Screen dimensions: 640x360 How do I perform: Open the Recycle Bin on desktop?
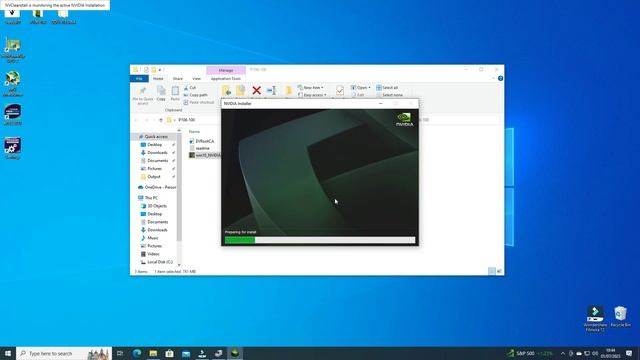click(620, 317)
